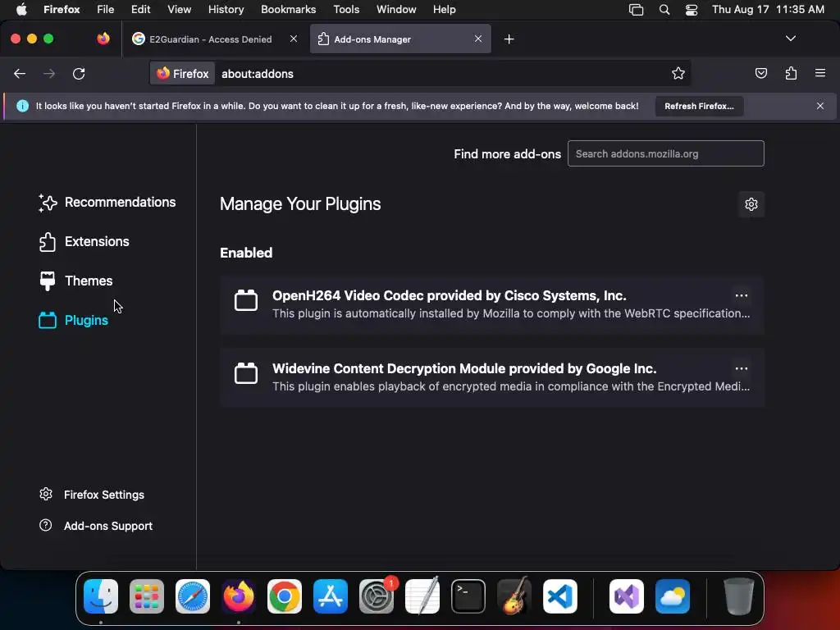The height and width of the screenshot is (630, 840).
Task: Open the Extensions category in sidebar
Action: click(x=84, y=242)
